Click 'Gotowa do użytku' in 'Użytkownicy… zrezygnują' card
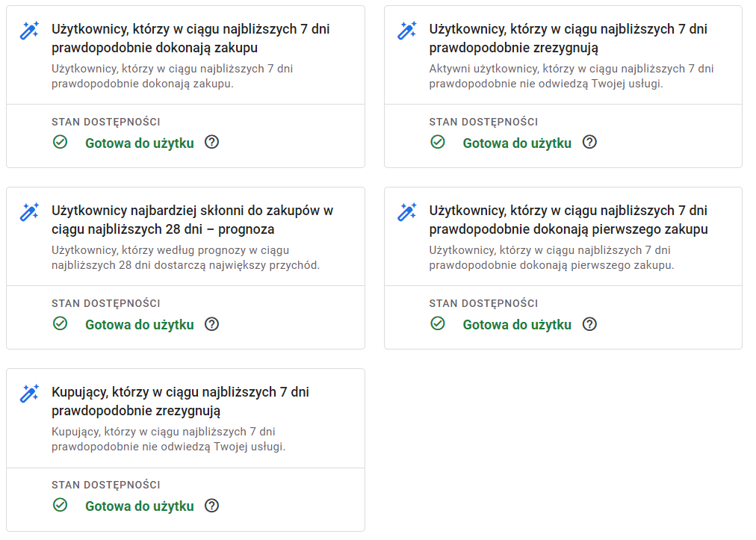756x540 pixels. pos(517,143)
